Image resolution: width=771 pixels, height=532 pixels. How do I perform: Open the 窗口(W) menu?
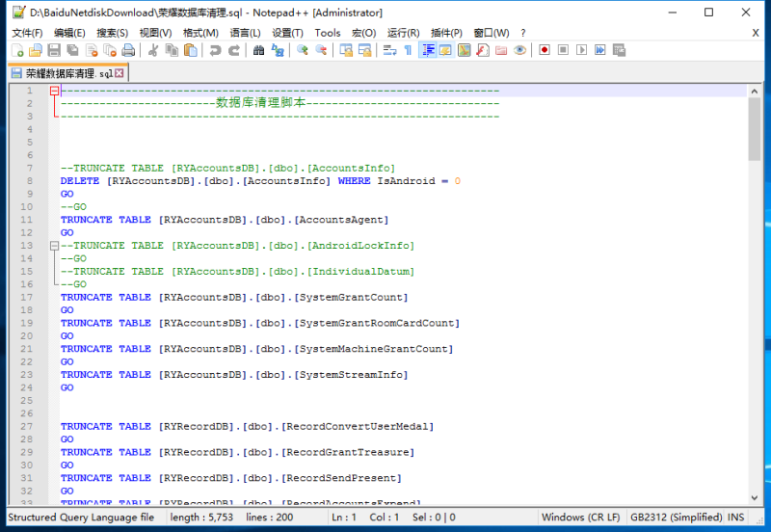(x=492, y=33)
